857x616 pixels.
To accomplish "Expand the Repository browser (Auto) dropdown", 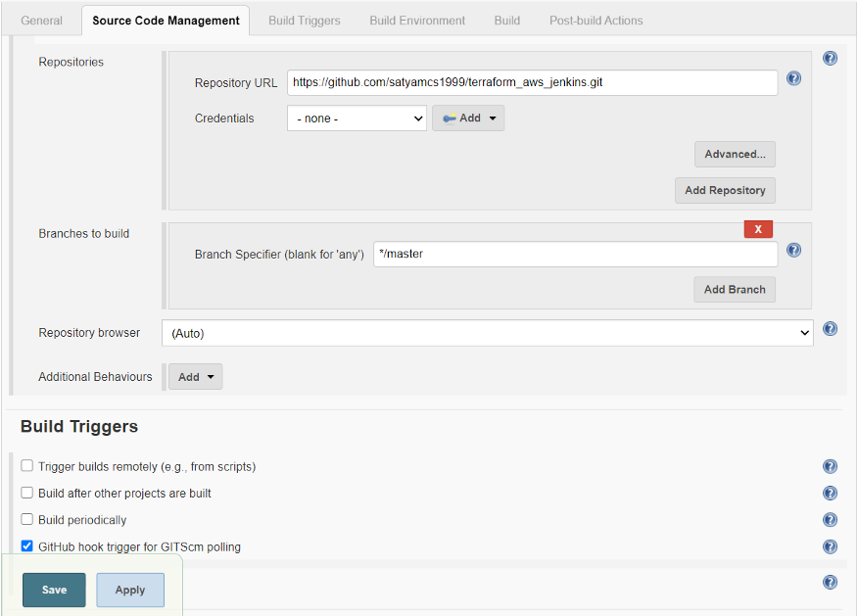I will point(488,333).
